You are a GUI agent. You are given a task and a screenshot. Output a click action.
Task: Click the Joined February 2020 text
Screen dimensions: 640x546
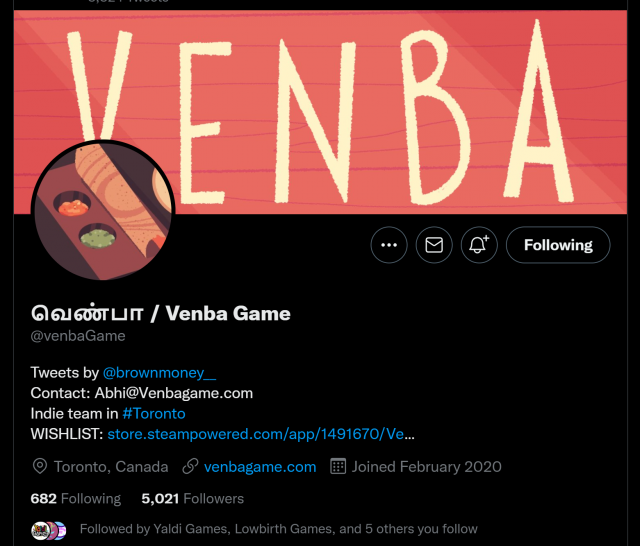click(x=427, y=466)
